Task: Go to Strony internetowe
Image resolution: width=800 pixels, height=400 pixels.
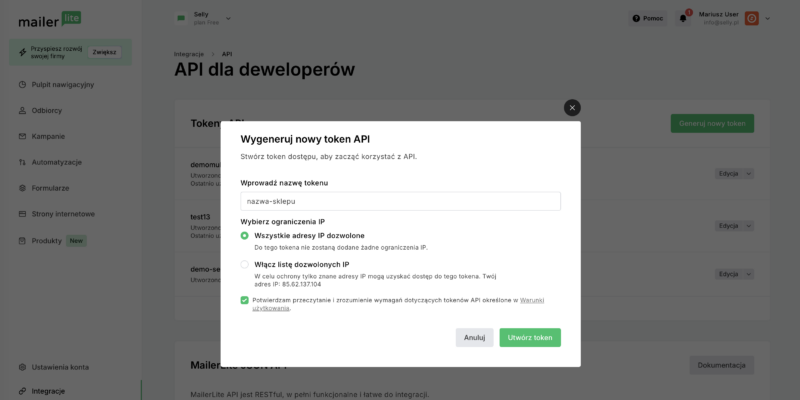Action: coord(63,214)
